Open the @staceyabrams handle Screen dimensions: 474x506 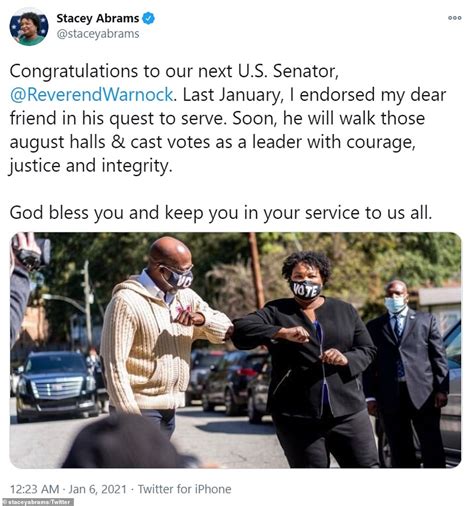pyautogui.click(x=98, y=34)
